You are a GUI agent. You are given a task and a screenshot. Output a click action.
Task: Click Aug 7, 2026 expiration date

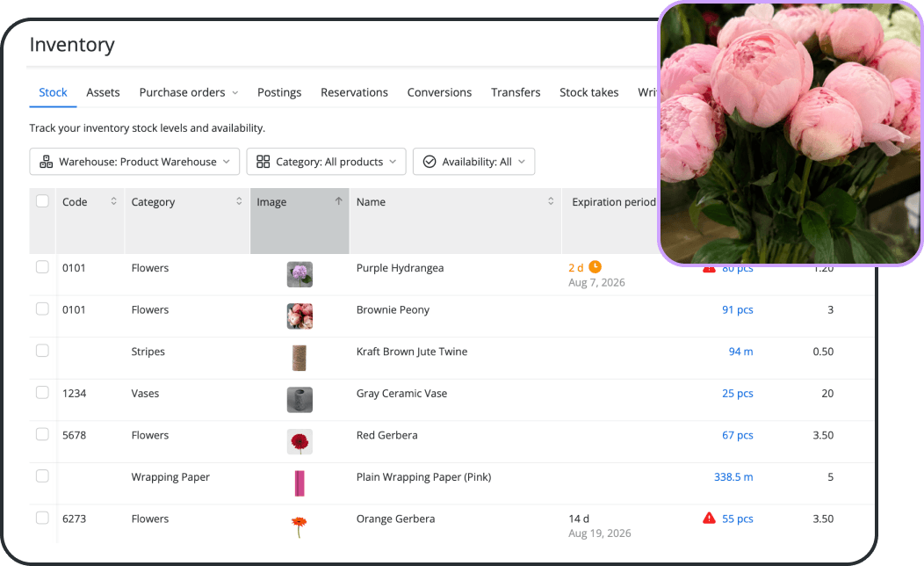pos(596,282)
